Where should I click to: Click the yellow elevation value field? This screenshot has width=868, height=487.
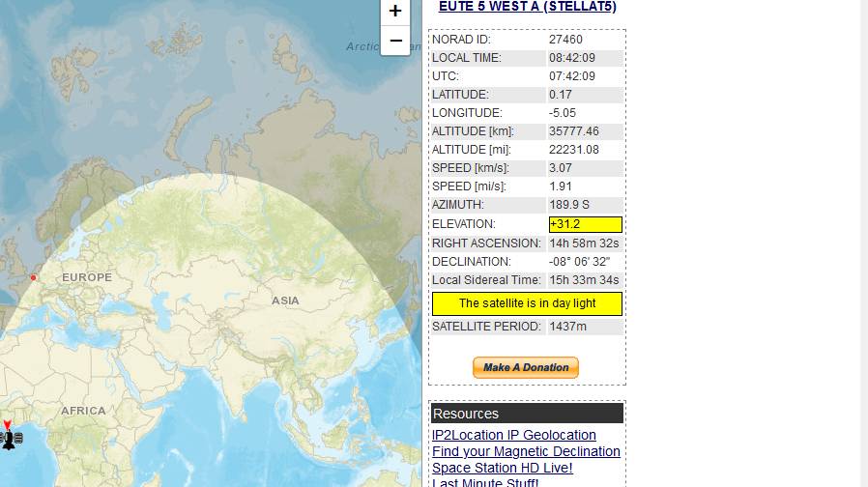point(585,224)
